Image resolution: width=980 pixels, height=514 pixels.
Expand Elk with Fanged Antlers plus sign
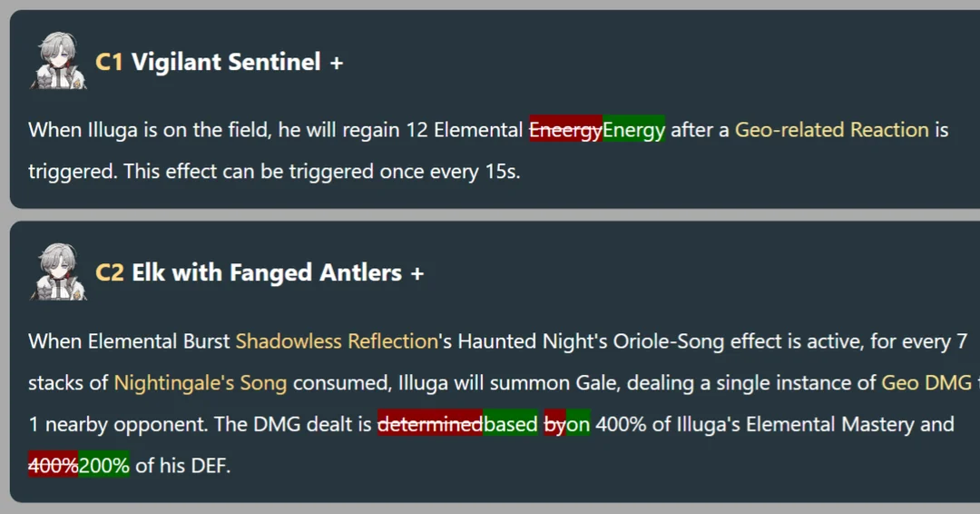pyautogui.click(x=416, y=273)
